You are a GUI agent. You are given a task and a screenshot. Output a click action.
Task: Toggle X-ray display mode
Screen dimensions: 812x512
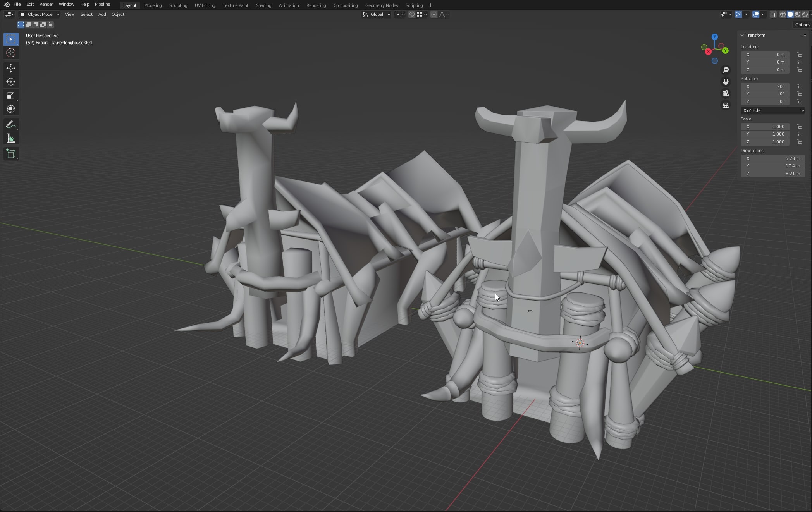773,14
